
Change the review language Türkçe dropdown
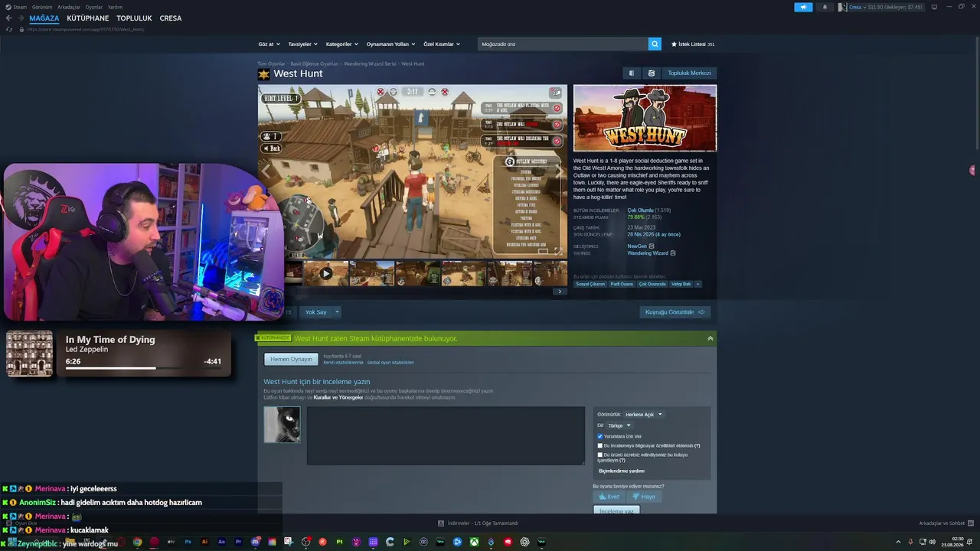coord(619,425)
